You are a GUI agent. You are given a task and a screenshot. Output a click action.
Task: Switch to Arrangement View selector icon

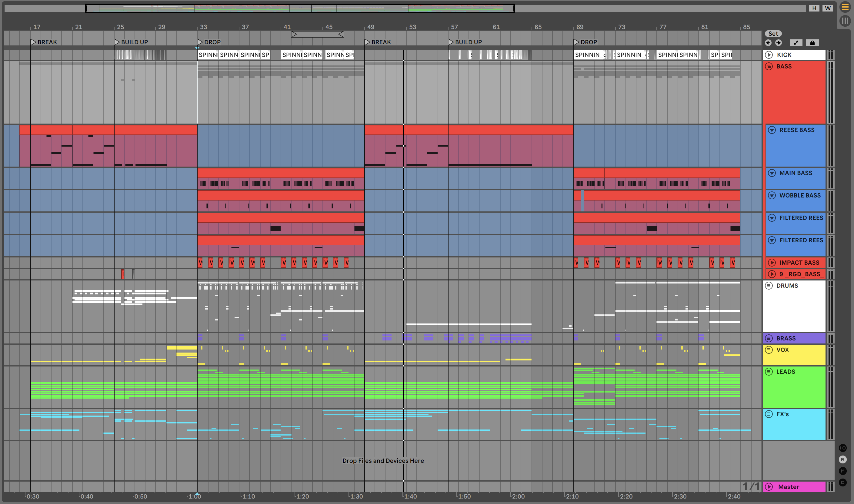(845, 7)
